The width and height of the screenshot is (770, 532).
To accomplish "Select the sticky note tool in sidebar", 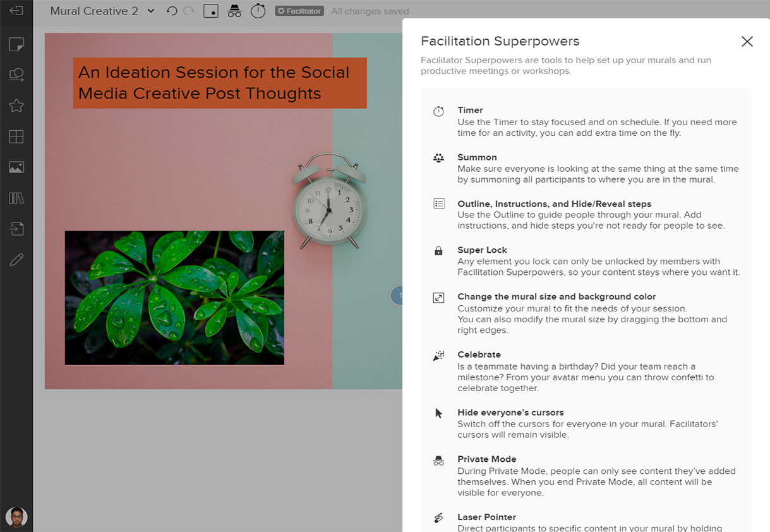I will [x=16, y=44].
